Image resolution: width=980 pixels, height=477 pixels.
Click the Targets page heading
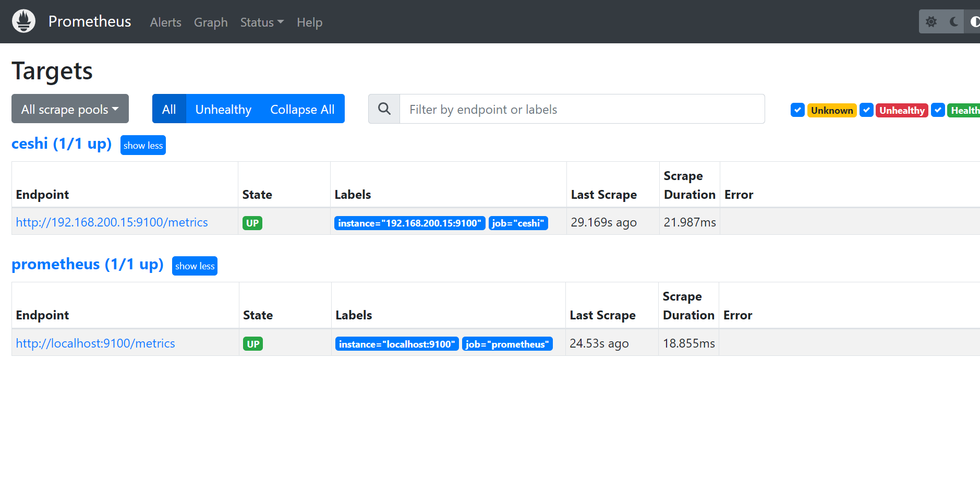pyautogui.click(x=52, y=71)
